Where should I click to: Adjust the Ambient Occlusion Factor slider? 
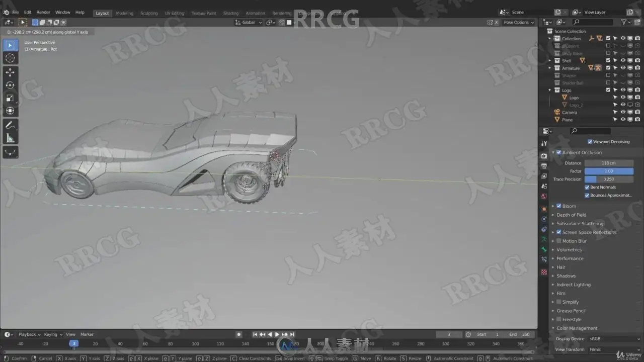(x=609, y=171)
